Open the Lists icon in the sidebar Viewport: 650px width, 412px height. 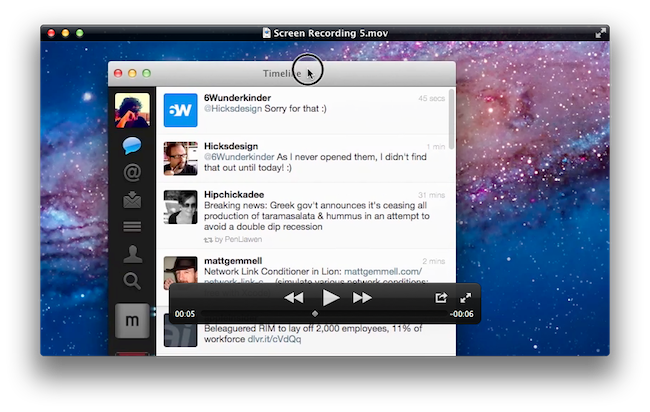132,227
